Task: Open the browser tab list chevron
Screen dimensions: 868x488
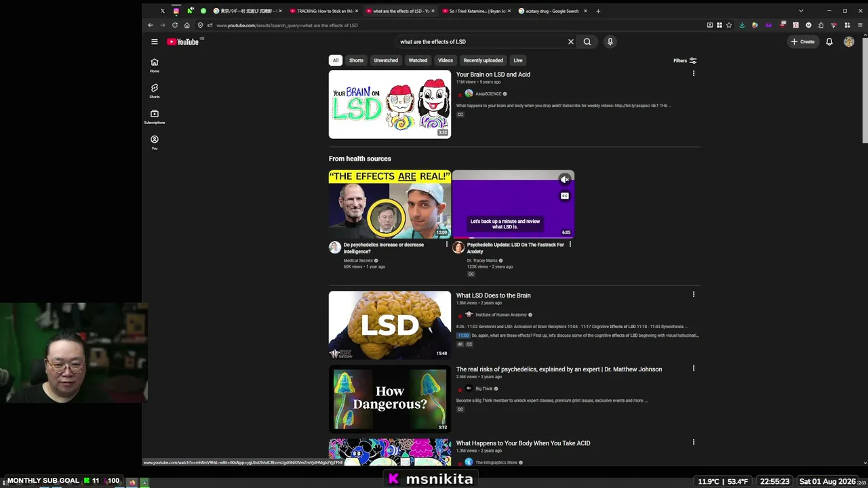Action: click(x=801, y=11)
